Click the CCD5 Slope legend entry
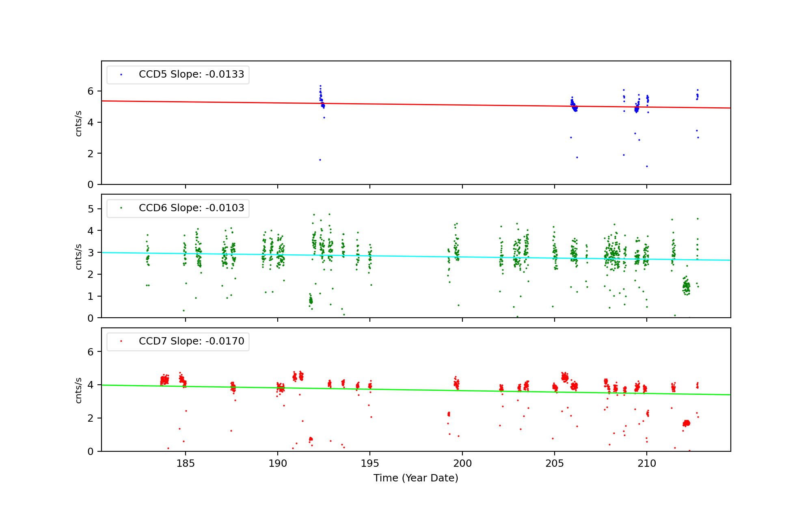812x507 pixels. coord(191,74)
